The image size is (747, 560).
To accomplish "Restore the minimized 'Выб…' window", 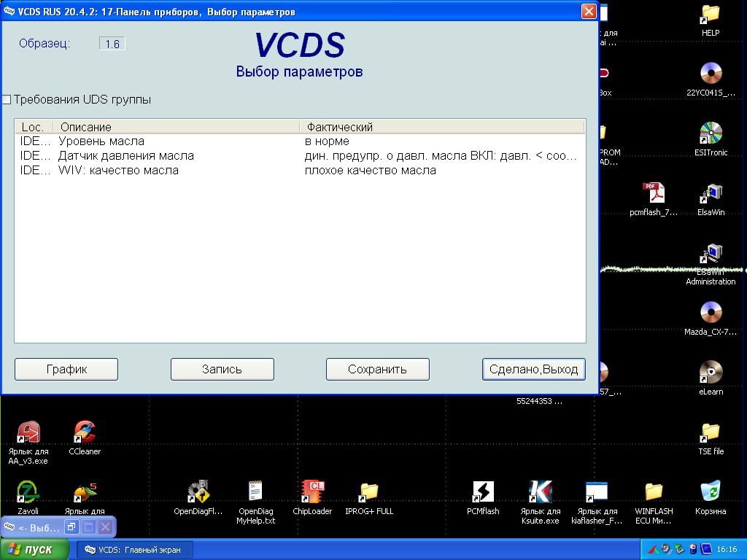I will coord(71,526).
